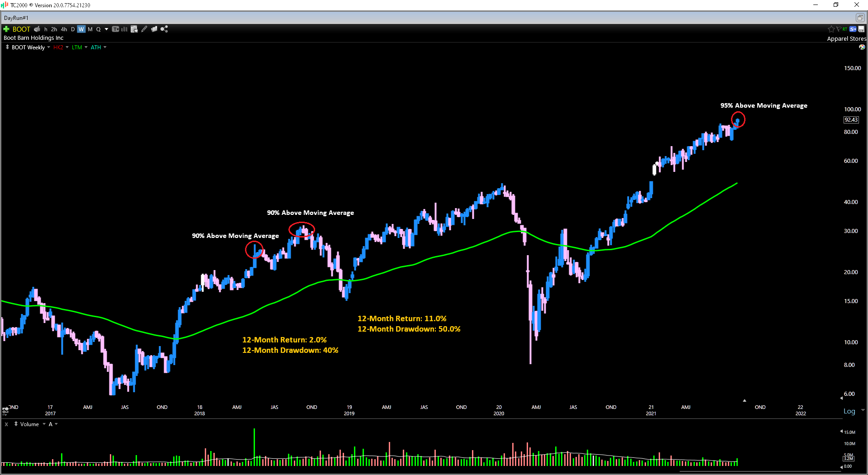The image size is (868, 475).
Task: Restore down the TC2000 window
Action: coord(836,5)
